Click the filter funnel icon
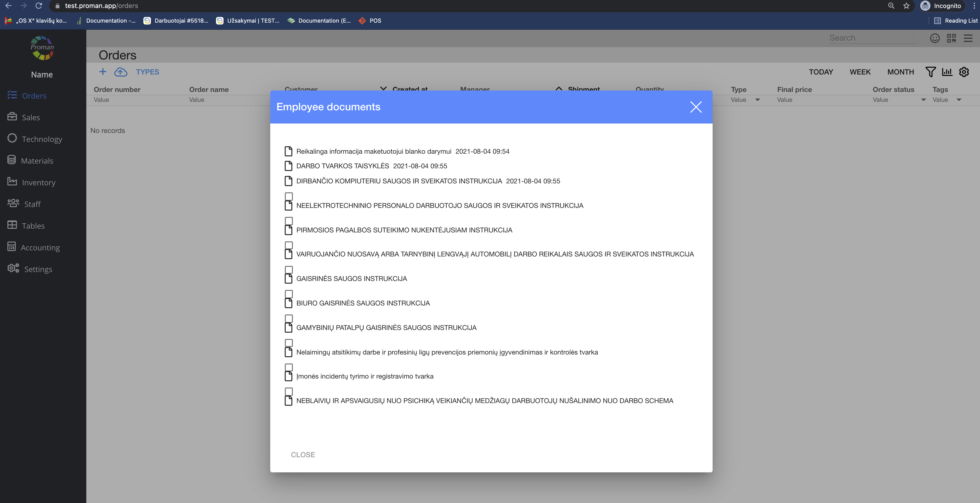Screen dimensions: 980x503 coord(930,72)
